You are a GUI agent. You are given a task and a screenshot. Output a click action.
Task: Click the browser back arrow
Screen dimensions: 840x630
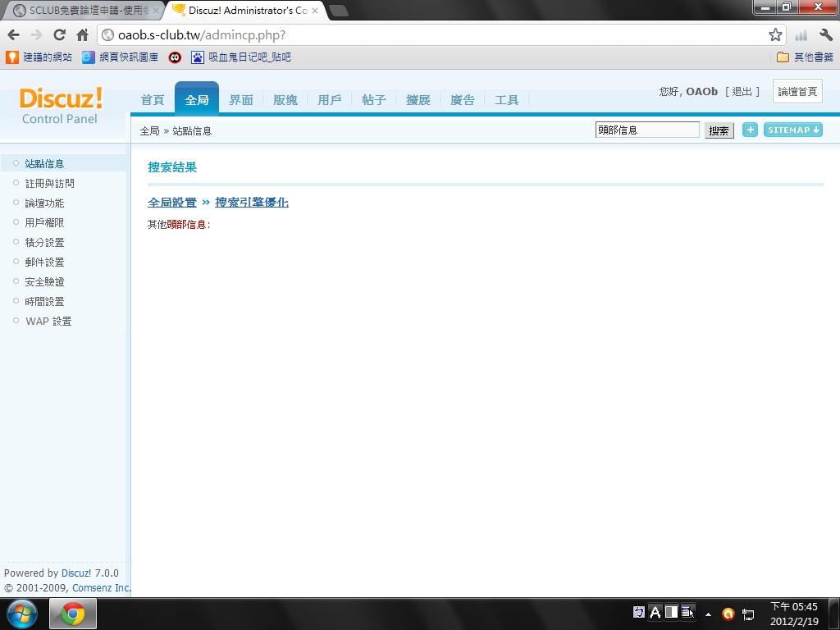tap(13, 35)
